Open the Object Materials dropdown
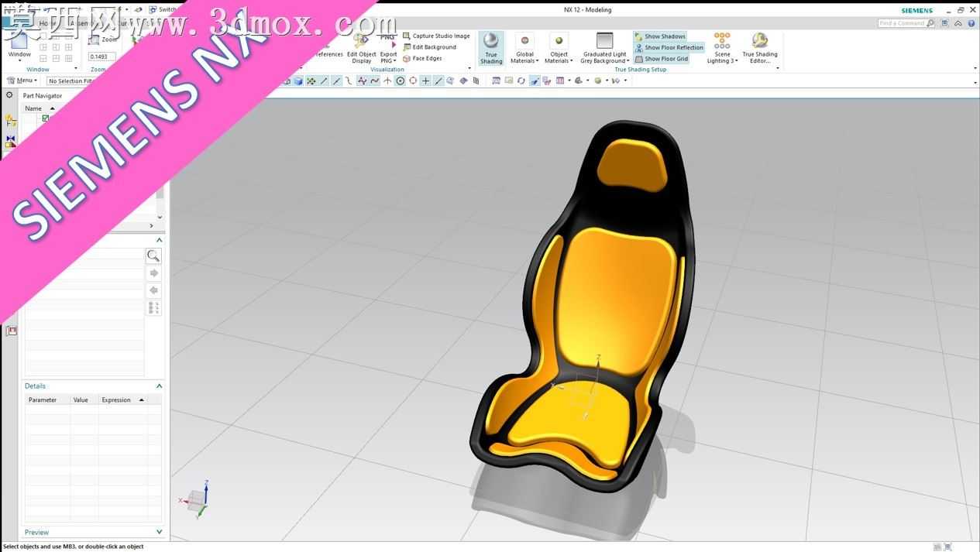This screenshot has height=552, width=980. pos(559,48)
